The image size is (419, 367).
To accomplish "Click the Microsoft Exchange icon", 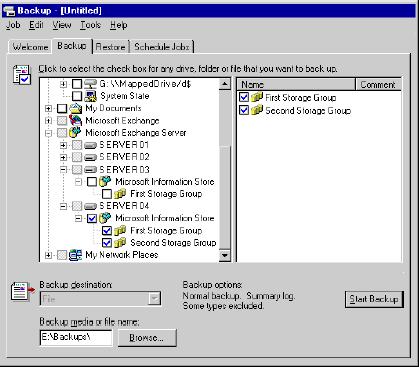I will click(76, 120).
